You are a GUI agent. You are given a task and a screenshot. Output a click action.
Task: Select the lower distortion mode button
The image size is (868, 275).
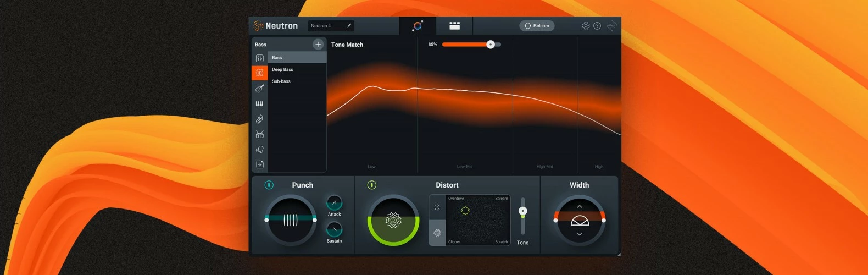[437, 233]
